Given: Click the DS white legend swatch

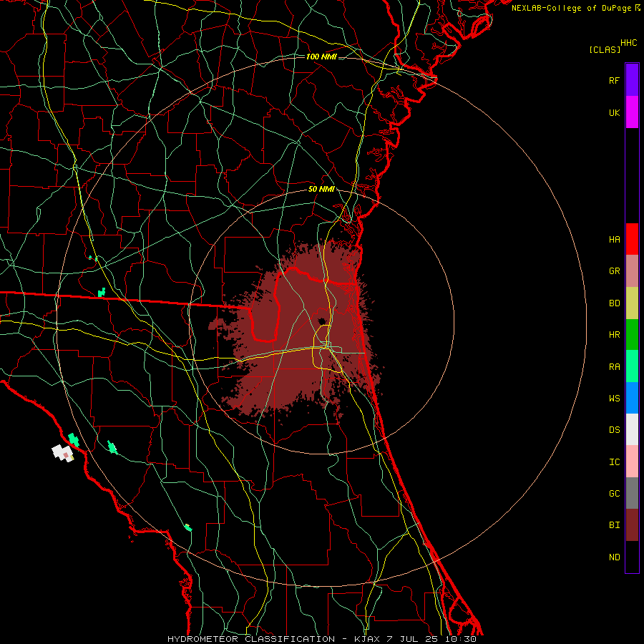Looking at the screenshot, I should pyautogui.click(x=632, y=429).
